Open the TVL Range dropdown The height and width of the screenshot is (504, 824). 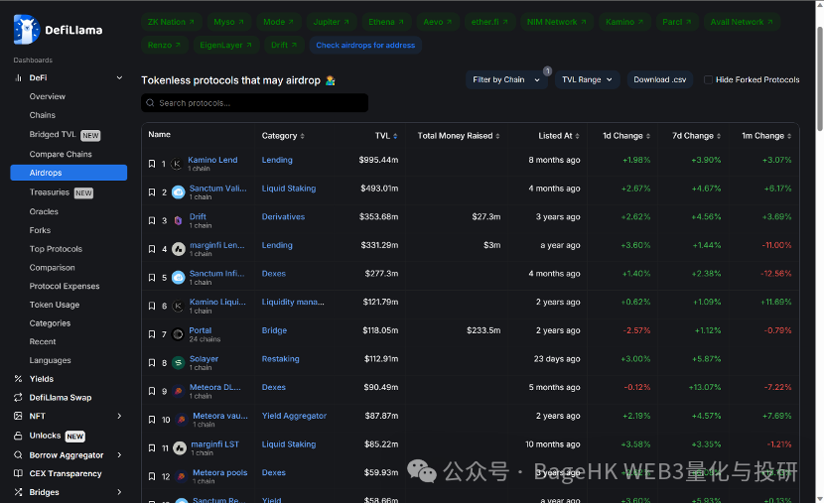(x=587, y=79)
